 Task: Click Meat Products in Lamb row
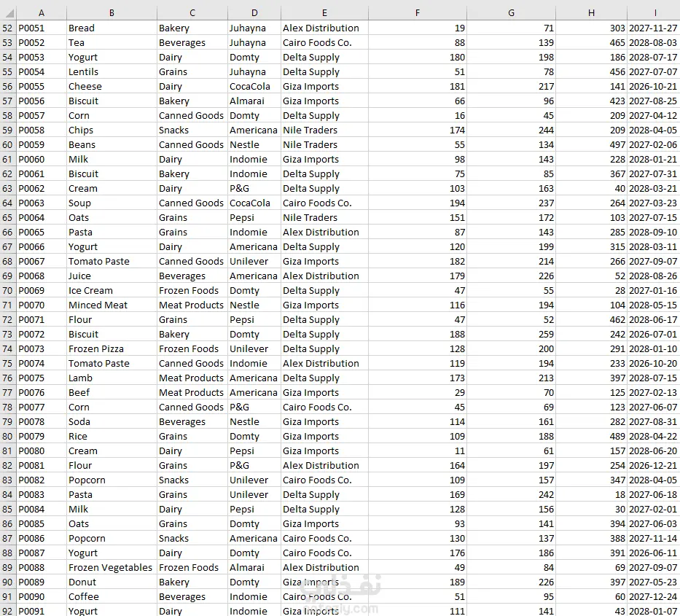192,378
